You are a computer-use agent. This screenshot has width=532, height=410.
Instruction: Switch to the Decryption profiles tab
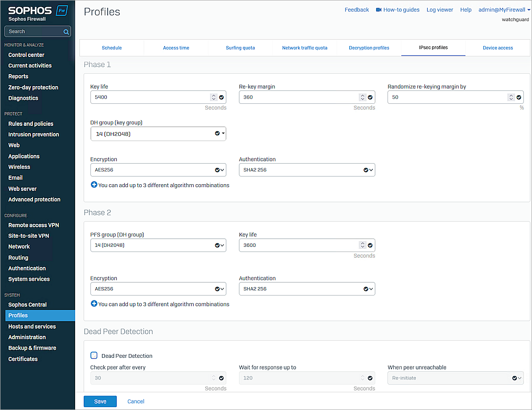(369, 47)
